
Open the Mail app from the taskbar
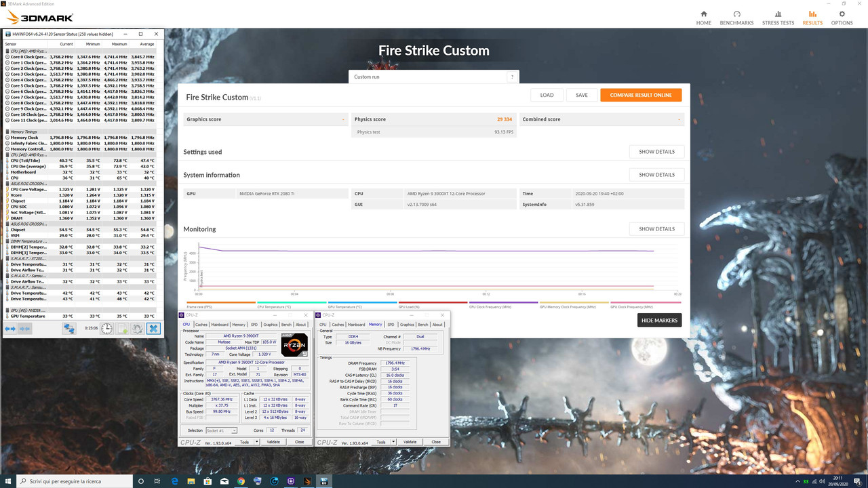[224, 481]
